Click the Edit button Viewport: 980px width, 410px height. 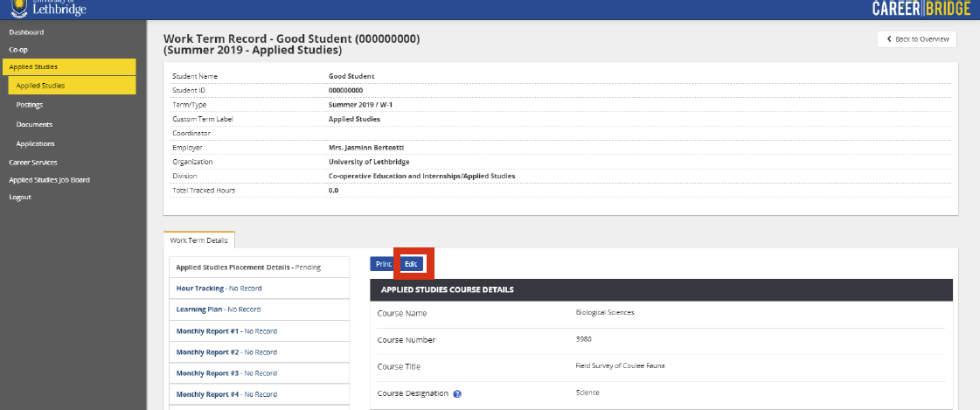click(411, 264)
